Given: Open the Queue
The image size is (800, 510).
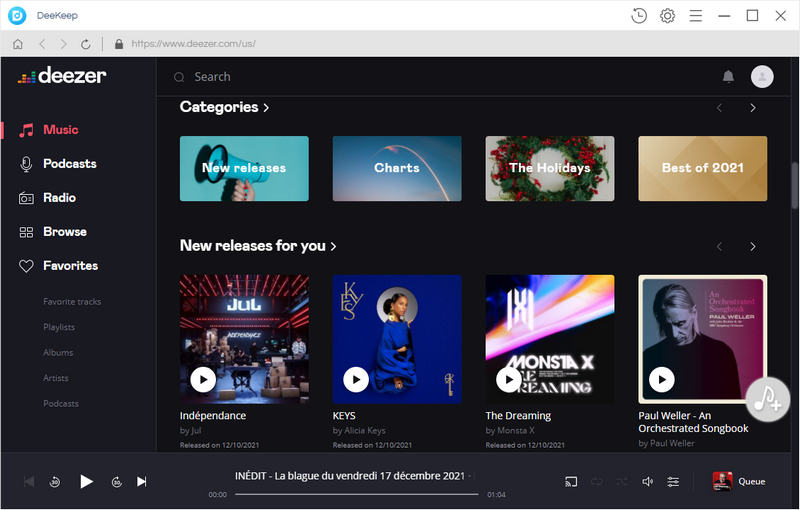Looking at the screenshot, I should [739, 481].
